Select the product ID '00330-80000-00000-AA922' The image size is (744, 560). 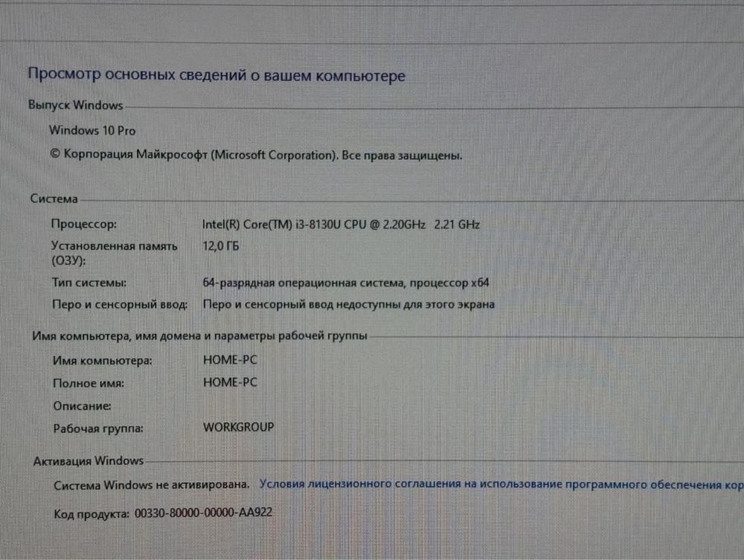[x=204, y=512]
